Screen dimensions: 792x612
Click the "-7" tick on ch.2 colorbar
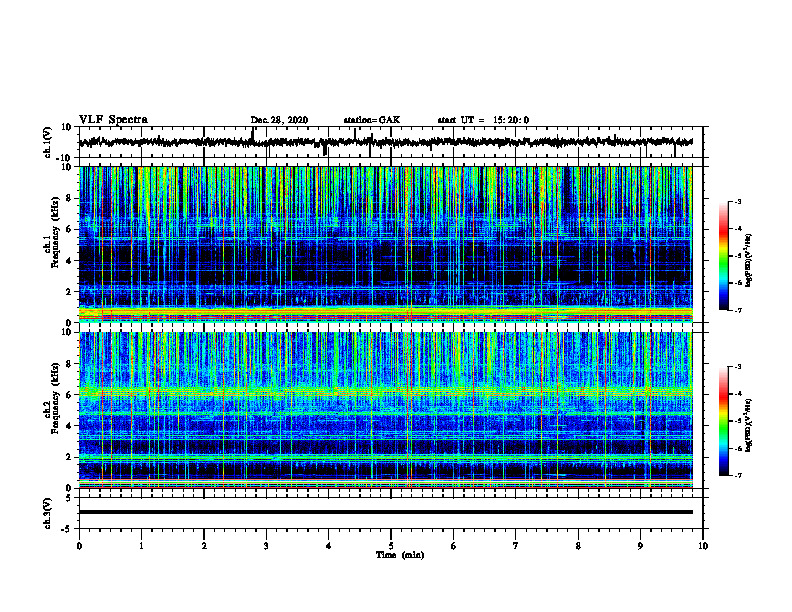(x=738, y=475)
